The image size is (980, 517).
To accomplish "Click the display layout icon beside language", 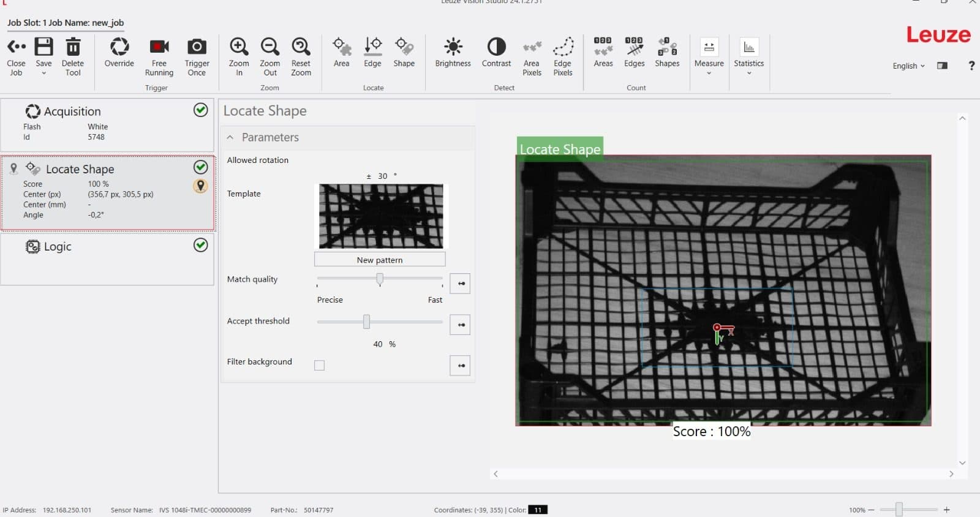I will [x=943, y=66].
